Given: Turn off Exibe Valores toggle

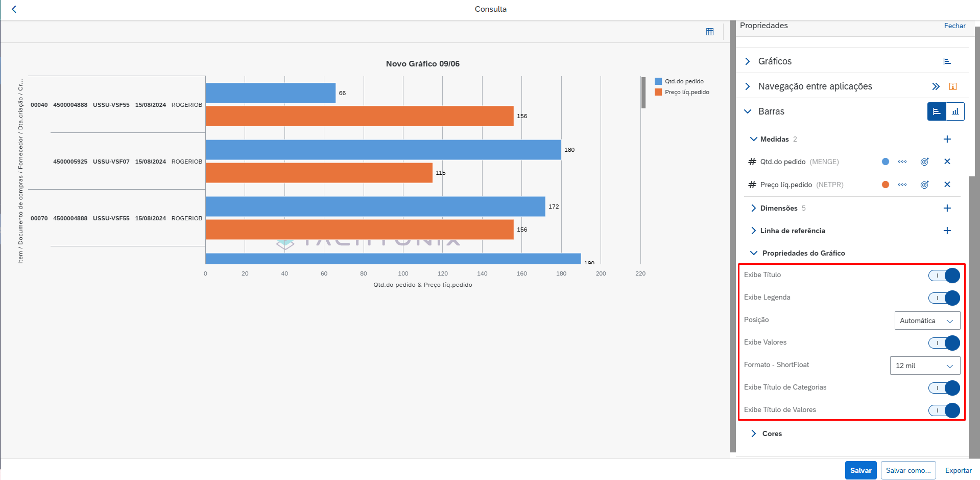Looking at the screenshot, I should 944,343.
